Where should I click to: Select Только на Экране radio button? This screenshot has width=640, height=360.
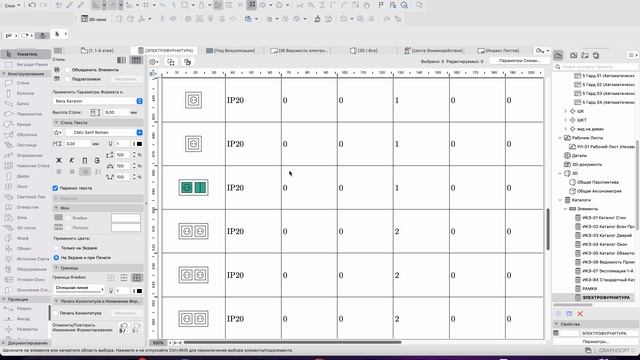coord(57,248)
